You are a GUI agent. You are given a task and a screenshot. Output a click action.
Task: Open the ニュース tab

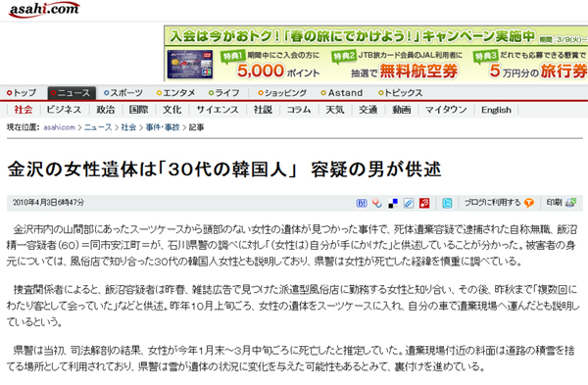pos(72,93)
